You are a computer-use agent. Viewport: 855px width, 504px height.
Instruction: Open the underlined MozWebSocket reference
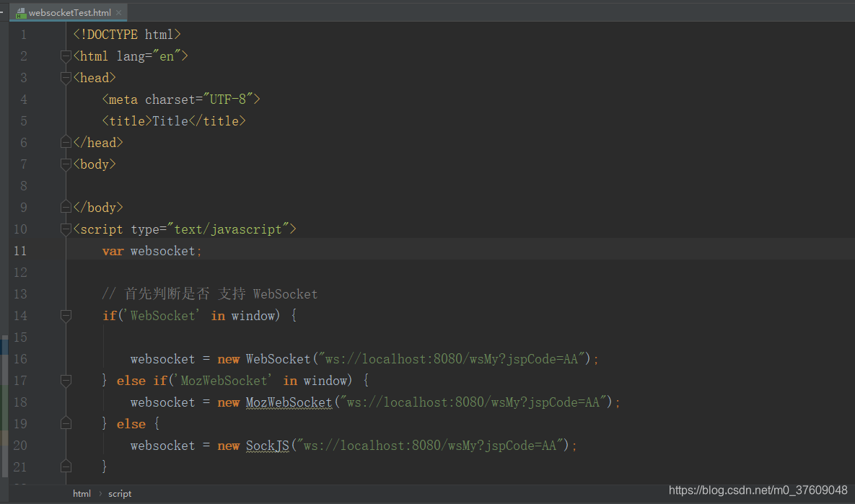tap(289, 402)
